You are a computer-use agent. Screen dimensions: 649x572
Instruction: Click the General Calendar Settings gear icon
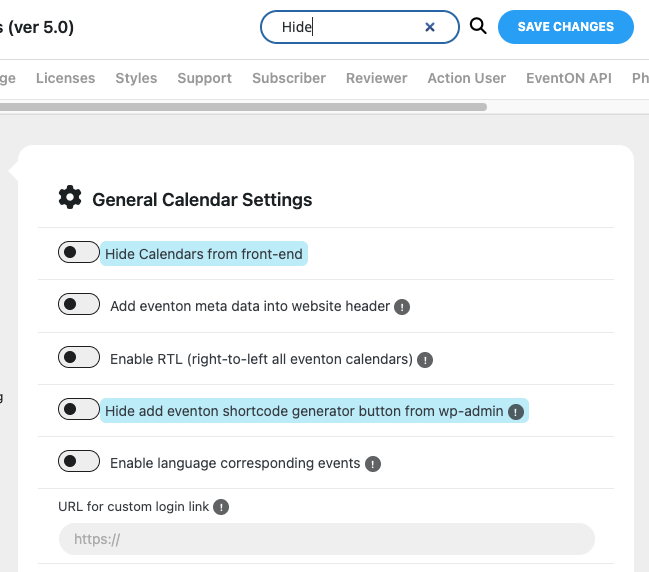pos(70,198)
